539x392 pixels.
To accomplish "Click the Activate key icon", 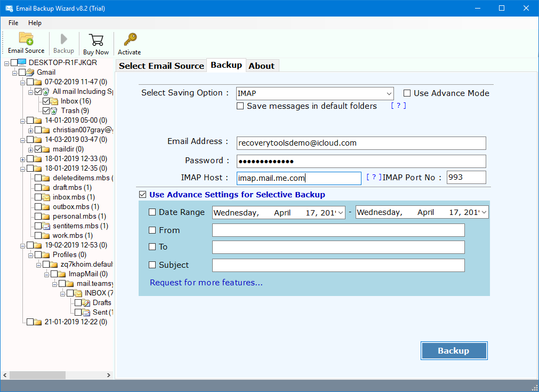I will pos(130,39).
